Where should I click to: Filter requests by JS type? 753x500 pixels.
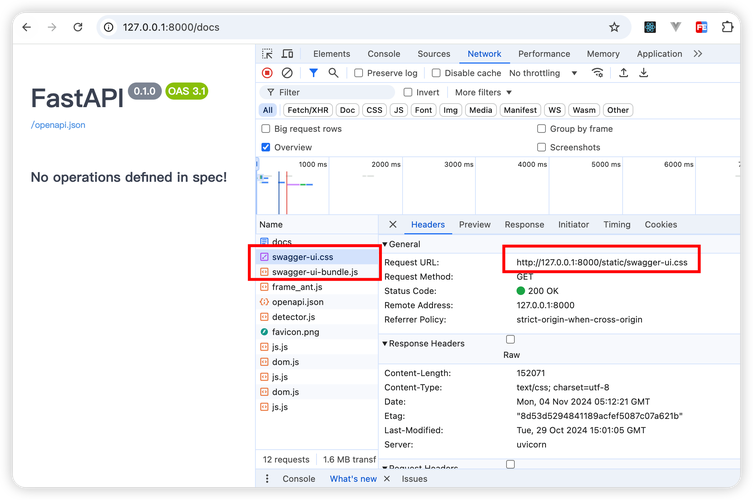click(399, 110)
